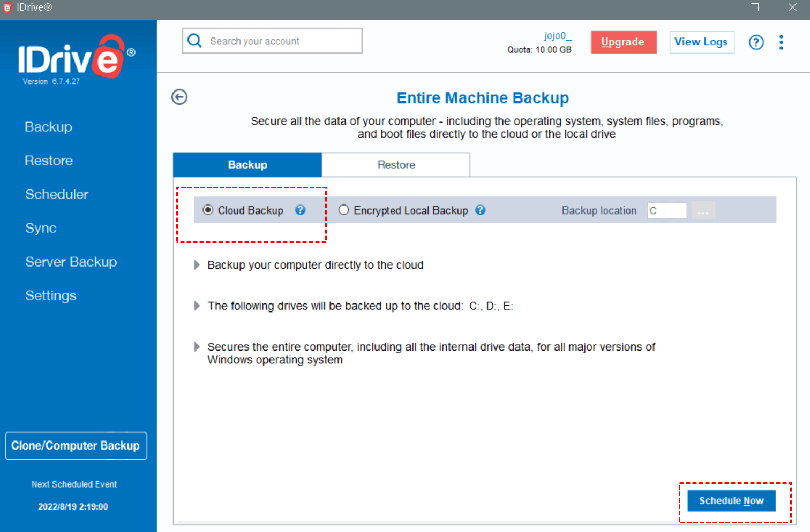
Task: Switch to the Restore tab
Action: coord(396,165)
